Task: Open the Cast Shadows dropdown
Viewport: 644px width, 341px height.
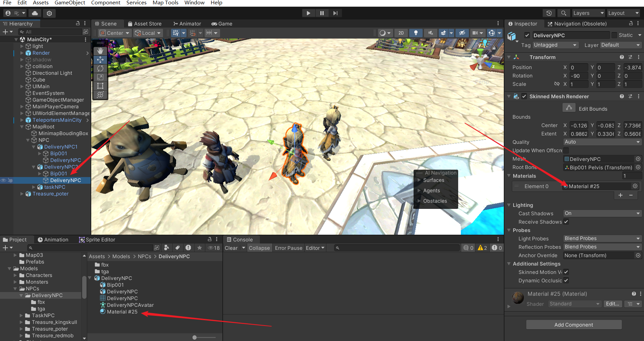Action: (602, 213)
